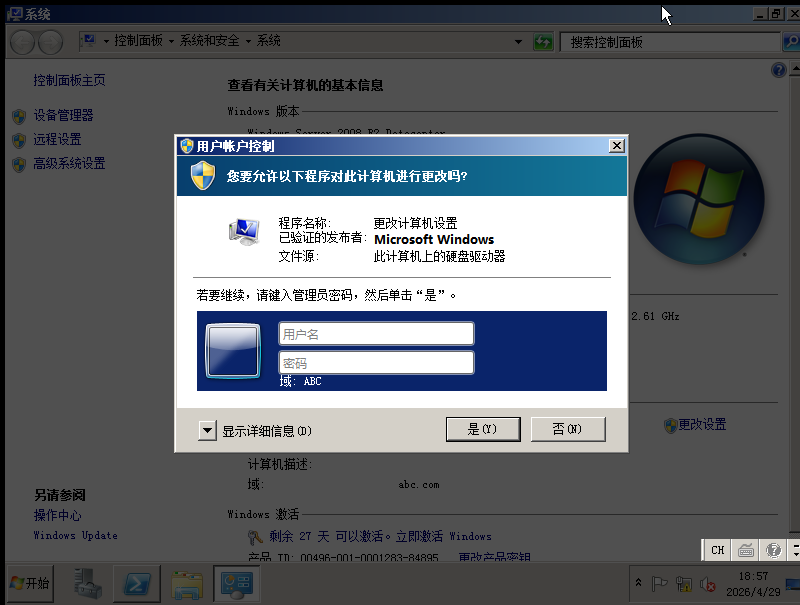The image size is (800, 605).
Task: Open Advanced system settings (高级系统设置)
Action: [x=69, y=163]
